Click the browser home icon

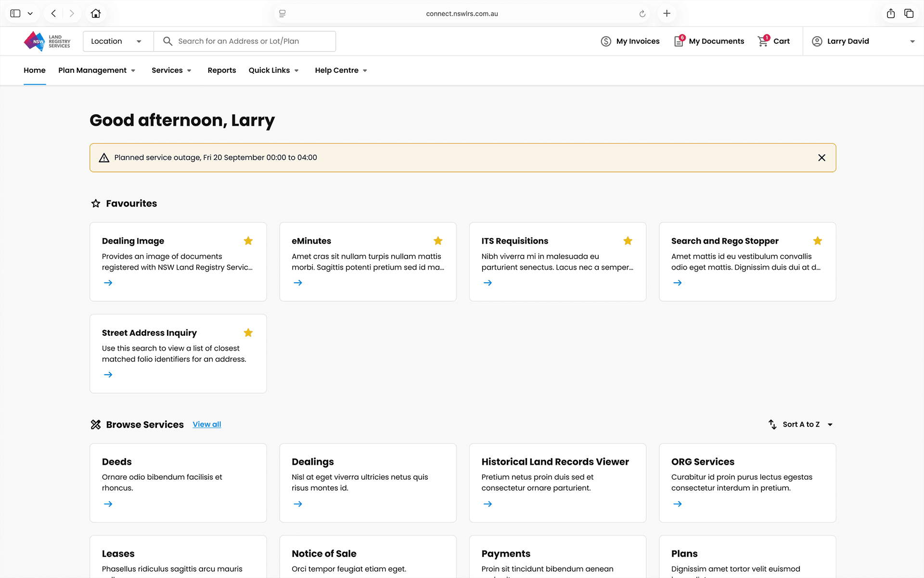point(96,13)
